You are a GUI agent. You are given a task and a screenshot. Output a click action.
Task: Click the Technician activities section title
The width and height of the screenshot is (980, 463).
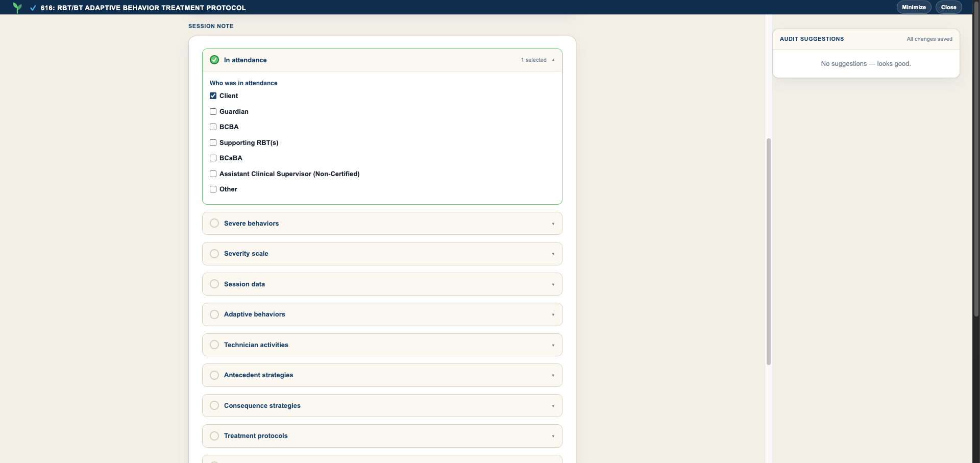click(256, 345)
